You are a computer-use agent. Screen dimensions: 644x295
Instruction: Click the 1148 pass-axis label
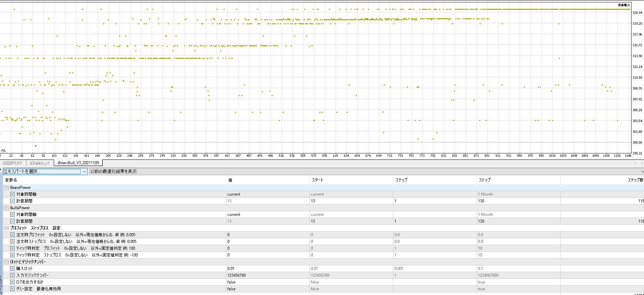coord(628,156)
